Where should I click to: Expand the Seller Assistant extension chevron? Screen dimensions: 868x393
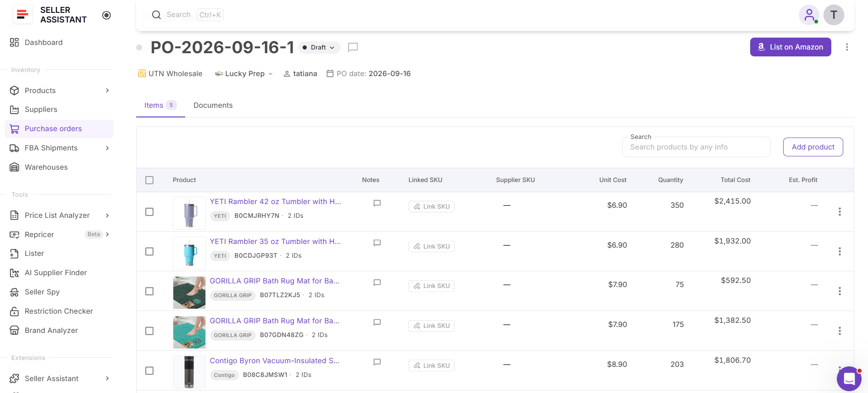[x=107, y=378]
